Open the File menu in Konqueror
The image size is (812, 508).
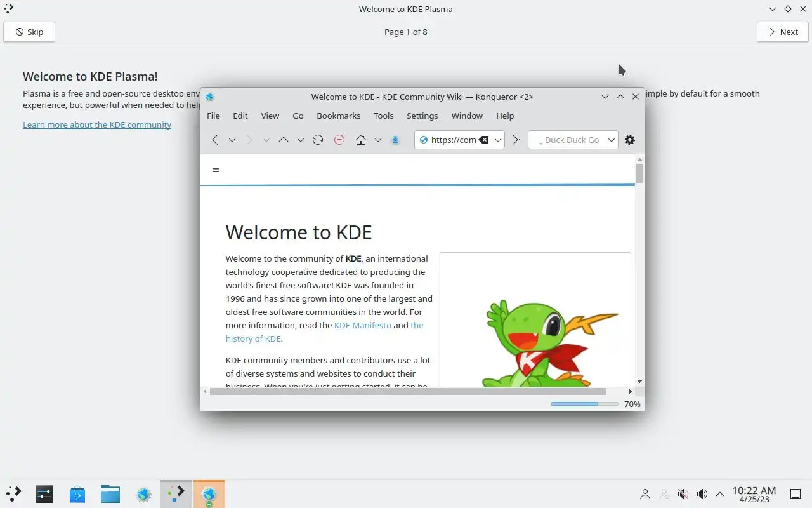tap(213, 116)
